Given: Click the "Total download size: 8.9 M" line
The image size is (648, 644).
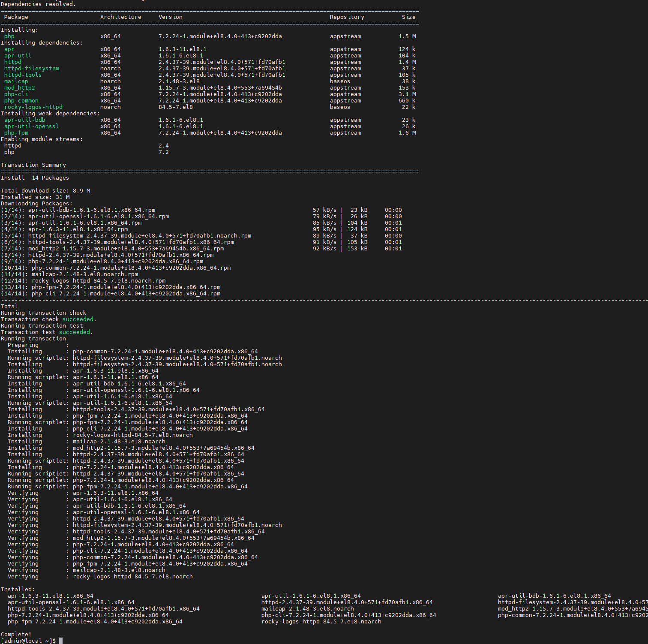Looking at the screenshot, I should 45,191.
